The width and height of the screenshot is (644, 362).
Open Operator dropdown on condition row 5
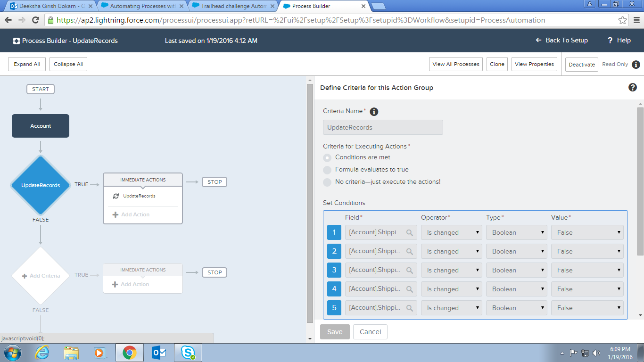click(452, 308)
